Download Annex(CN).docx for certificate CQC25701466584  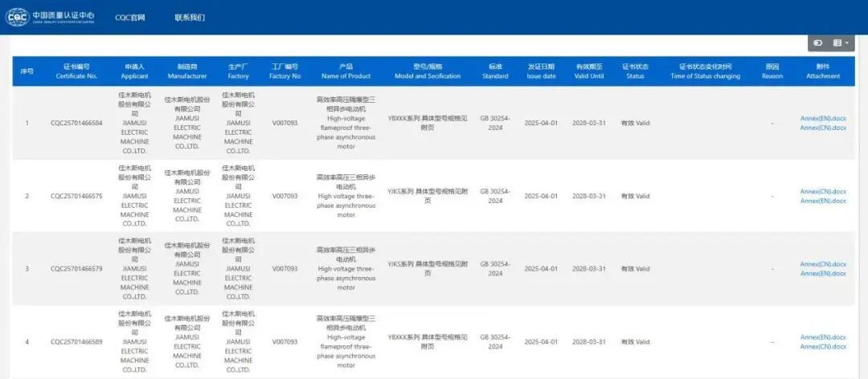[823, 128]
